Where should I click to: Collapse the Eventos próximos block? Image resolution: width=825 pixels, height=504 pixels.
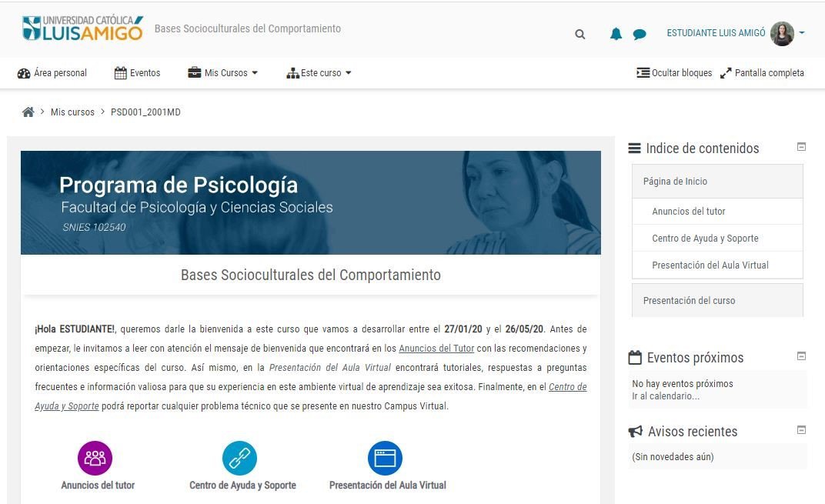[801, 356]
